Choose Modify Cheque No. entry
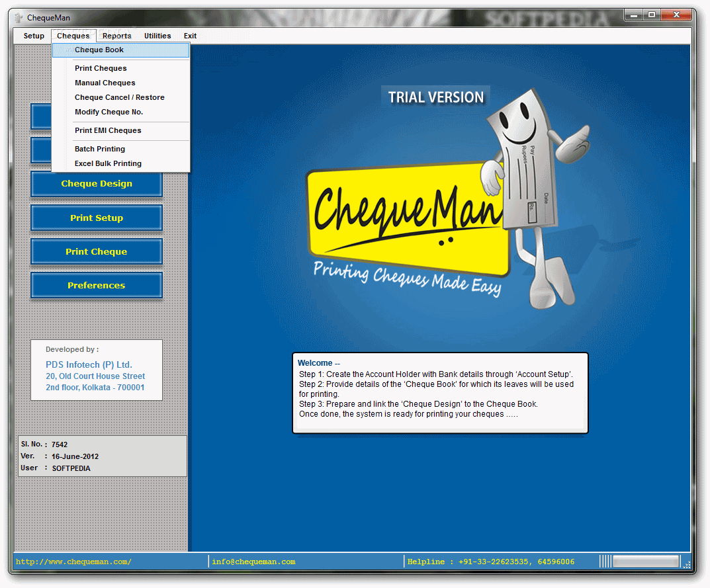This screenshot has height=588, width=710. tap(121, 112)
